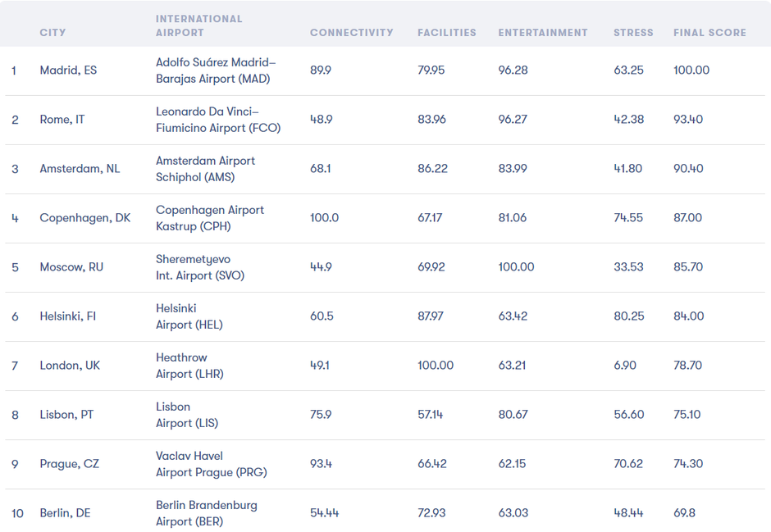Click Madrid's 100.00 final score

pos(691,70)
